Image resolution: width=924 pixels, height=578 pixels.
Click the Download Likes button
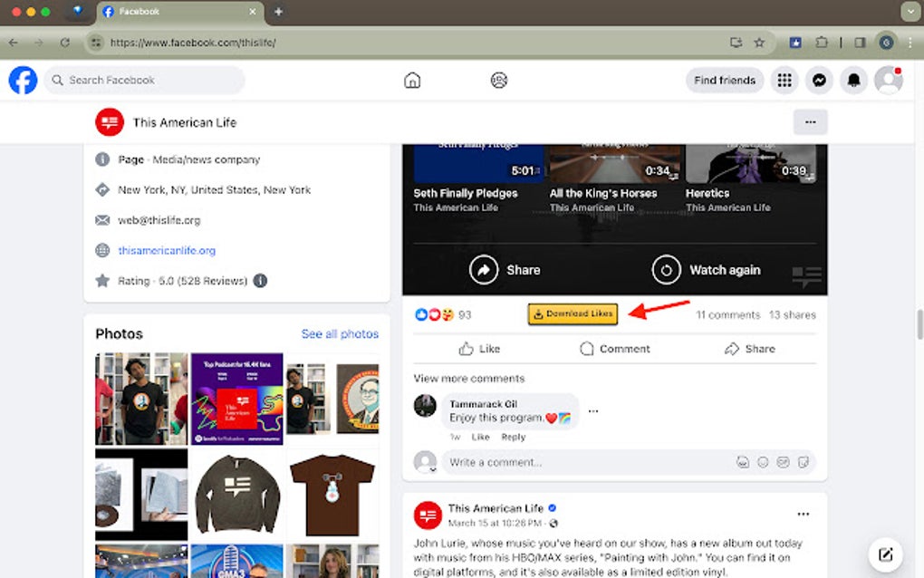click(573, 314)
